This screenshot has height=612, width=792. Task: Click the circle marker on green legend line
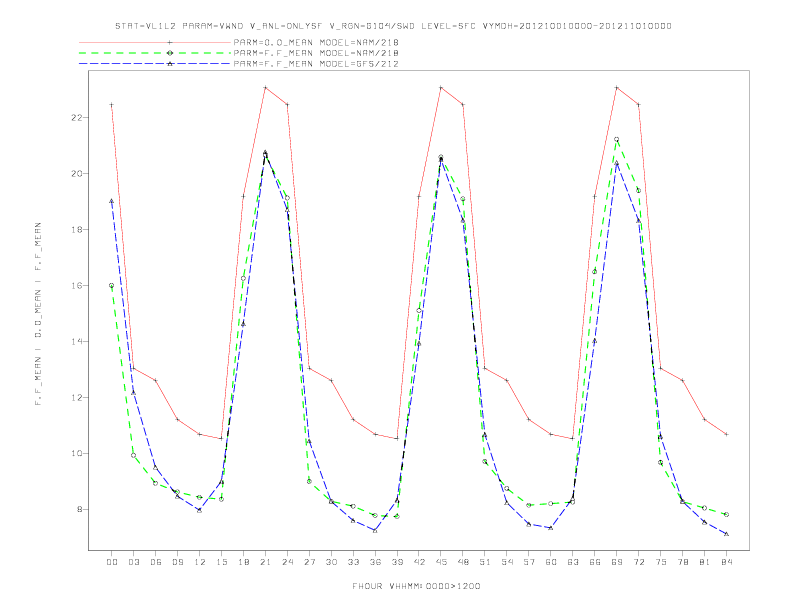point(170,53)
